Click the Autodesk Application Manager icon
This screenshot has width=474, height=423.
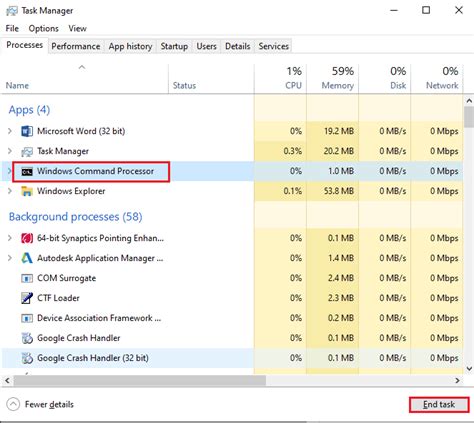click(27, 258)
